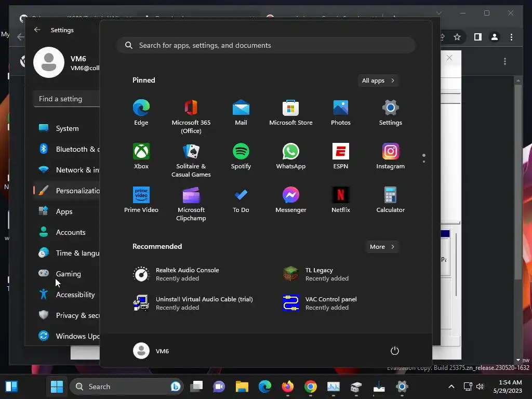Open Netflix from pinned apps

[x=341, y=199]
